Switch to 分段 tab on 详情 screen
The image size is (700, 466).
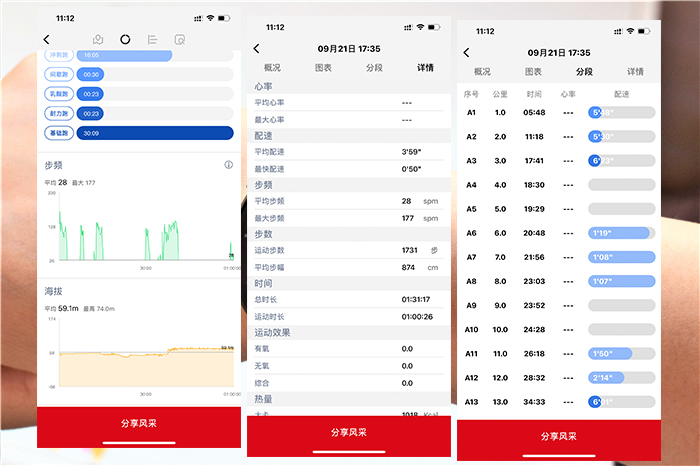click(374, 68)
